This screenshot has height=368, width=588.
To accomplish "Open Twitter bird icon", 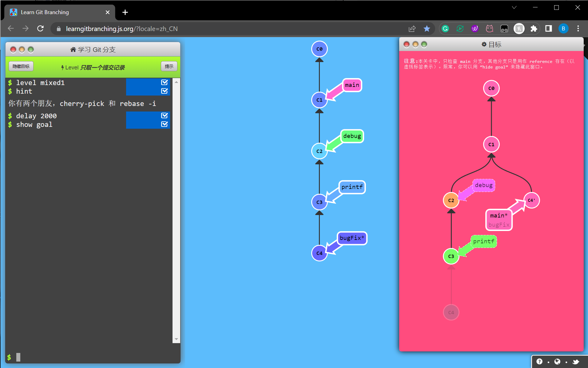I will pos(575,362).
